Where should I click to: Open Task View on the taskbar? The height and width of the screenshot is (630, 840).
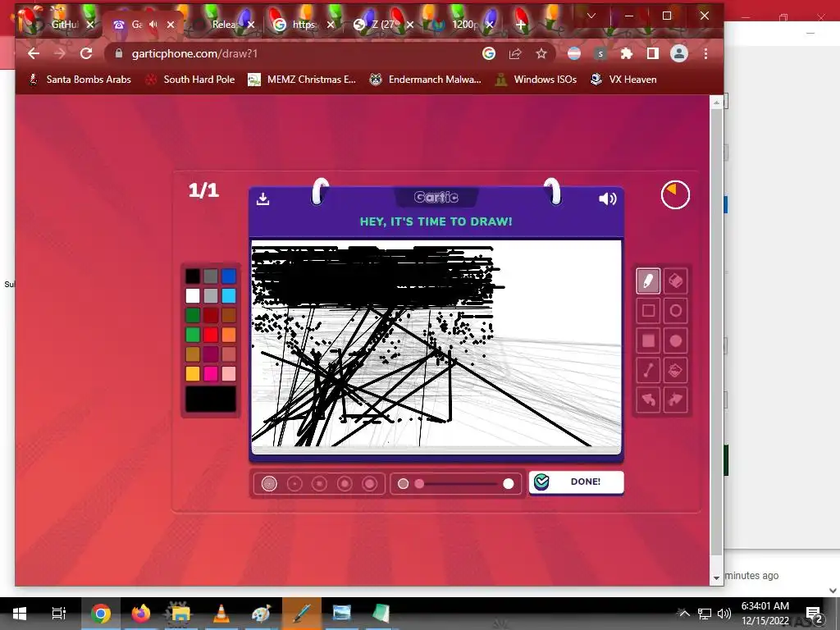click(x=59, y=614)
